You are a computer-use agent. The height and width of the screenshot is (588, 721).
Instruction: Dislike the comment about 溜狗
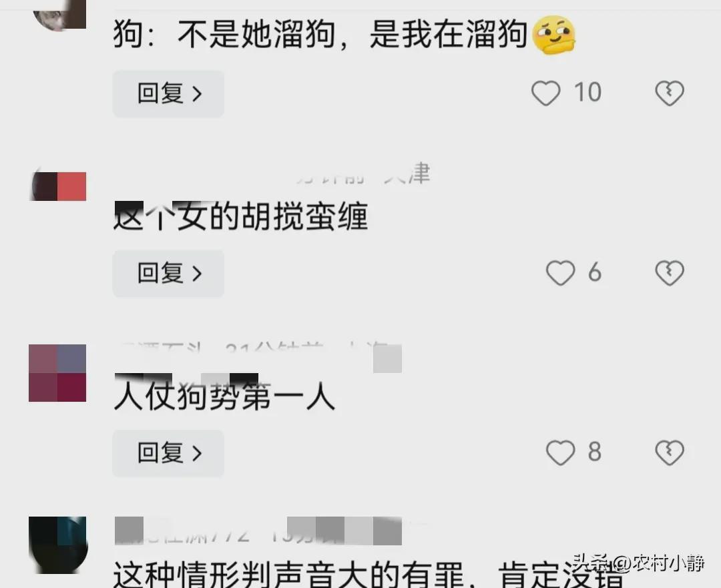[670, 93]
